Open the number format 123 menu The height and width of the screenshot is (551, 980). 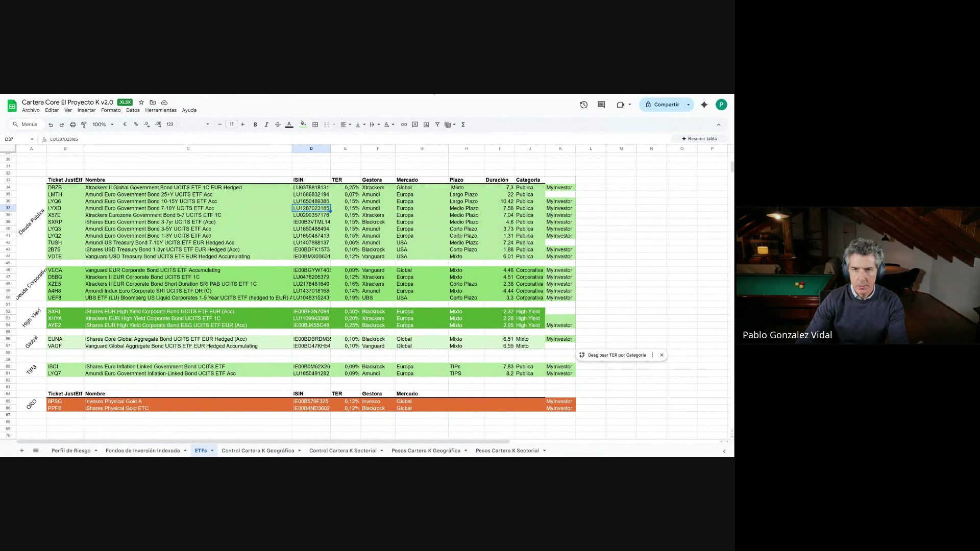pos(170,124)
